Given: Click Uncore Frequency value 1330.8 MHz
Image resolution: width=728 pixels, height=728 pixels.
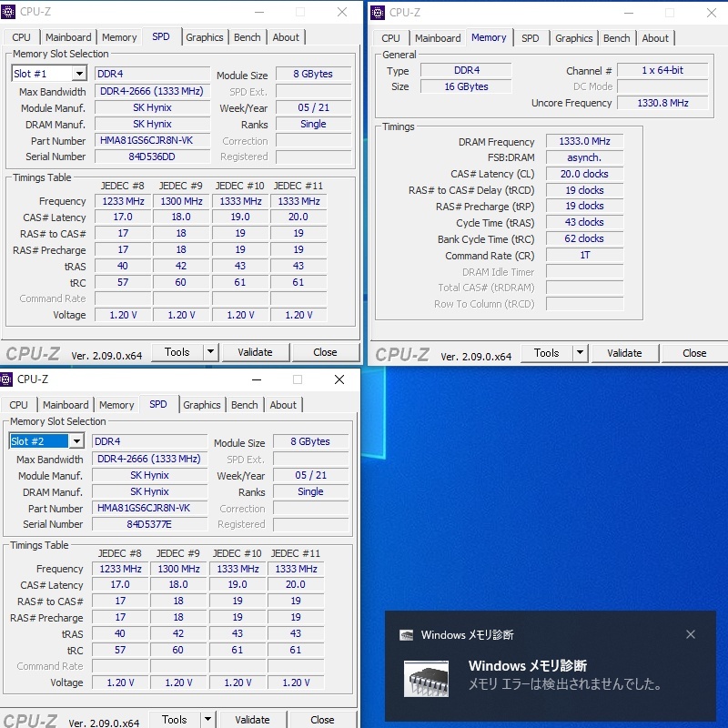Looking at the screenshot, I should coord(662,103).
